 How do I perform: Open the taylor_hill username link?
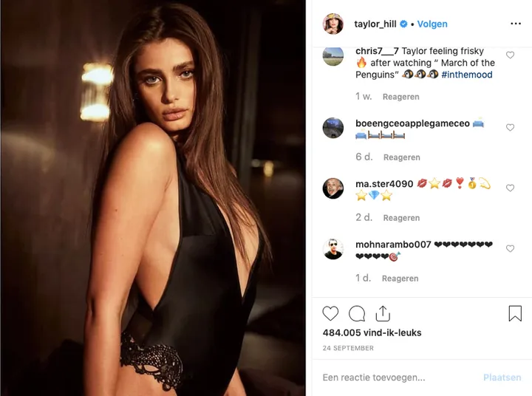click(x=375, y=24)
